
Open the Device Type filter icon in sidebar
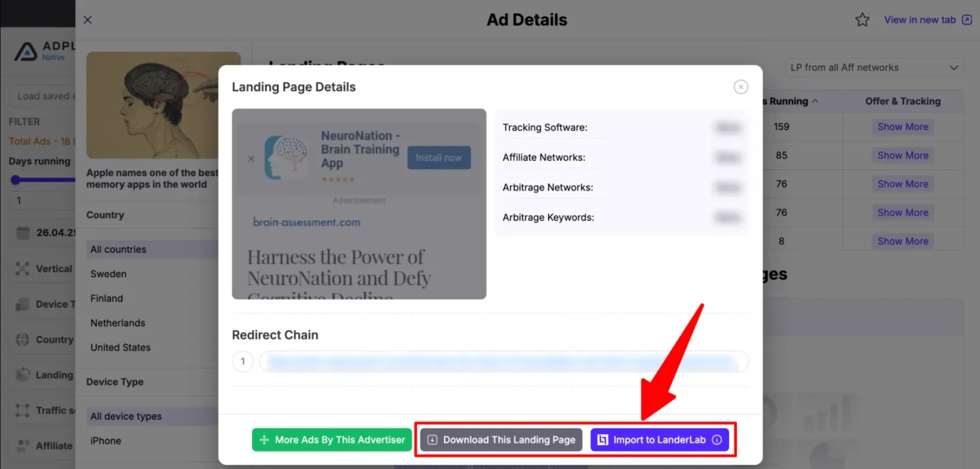click(23, 304)
